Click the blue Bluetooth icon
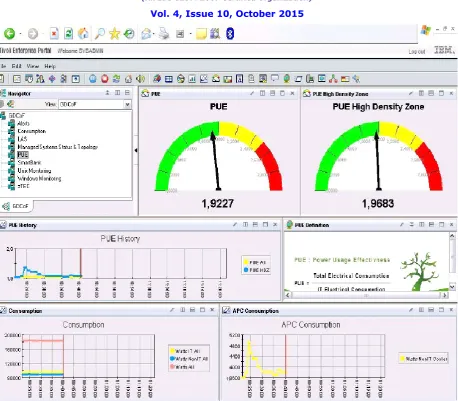This screenshot has width=458, height=401. (230, 33)
